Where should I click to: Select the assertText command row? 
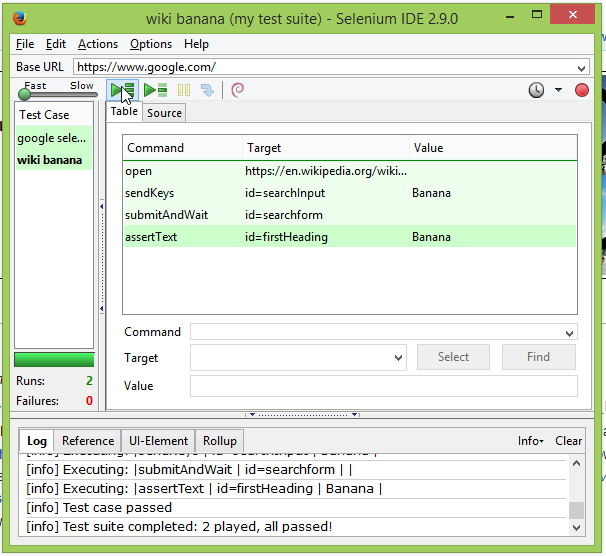pos(350,237)
